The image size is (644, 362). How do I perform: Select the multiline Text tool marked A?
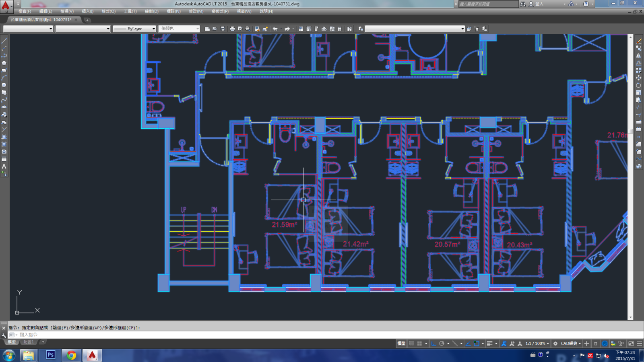click(x=4, y=166)
